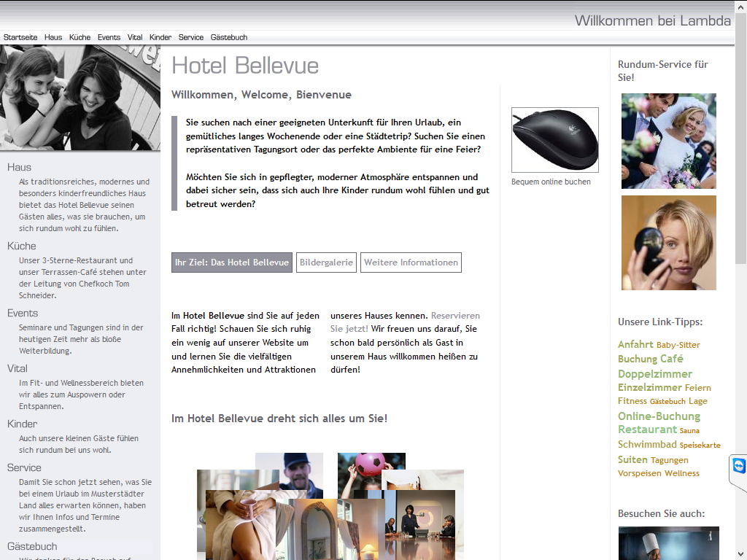Click the Sauna tag link

pyautogui.click(x=689, y=430)
